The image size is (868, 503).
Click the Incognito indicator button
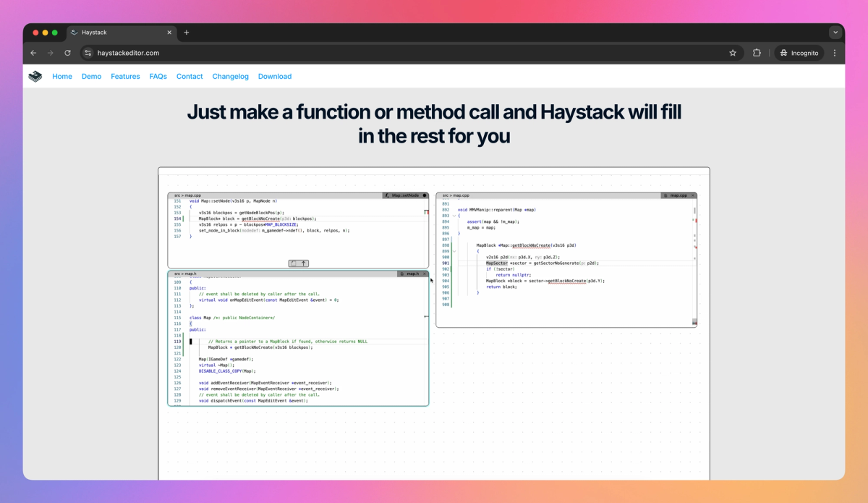800,53
